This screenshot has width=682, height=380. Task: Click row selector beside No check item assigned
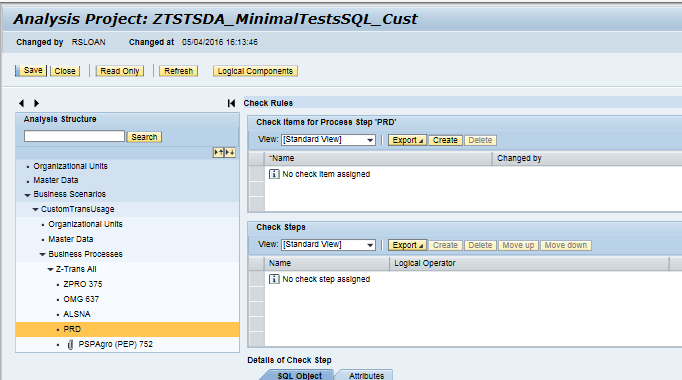[x=257, y=174]
